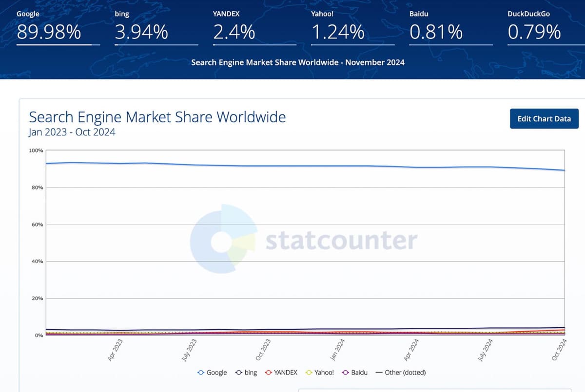
Task: Click the Jan 2023 - Oct 2024 date range
Action: [x=72, y=132]
